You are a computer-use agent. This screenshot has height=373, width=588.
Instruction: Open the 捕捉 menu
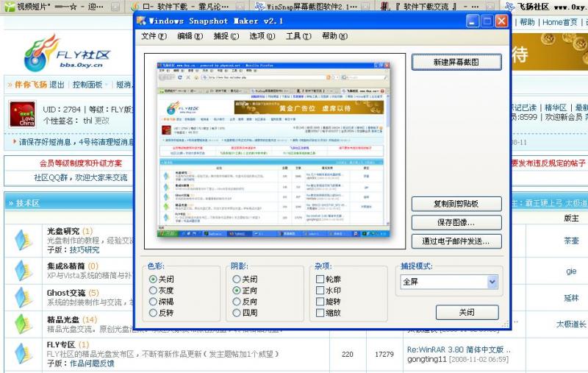click(226, 36)
